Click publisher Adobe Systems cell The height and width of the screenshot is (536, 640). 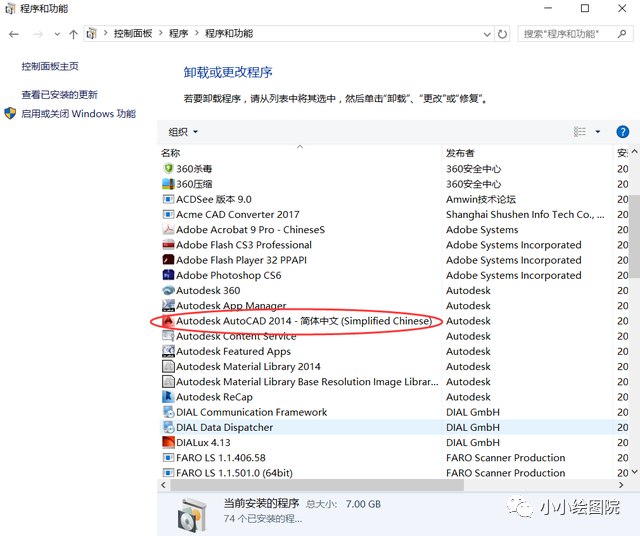(482, 229)
